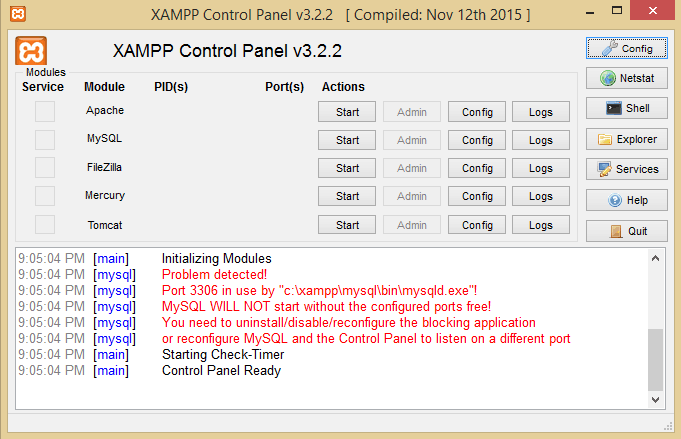Screen dimensions: 681x439
Task: Open the Config menu for MySQL
Action: pyautogui.click(x=477, y=140)
